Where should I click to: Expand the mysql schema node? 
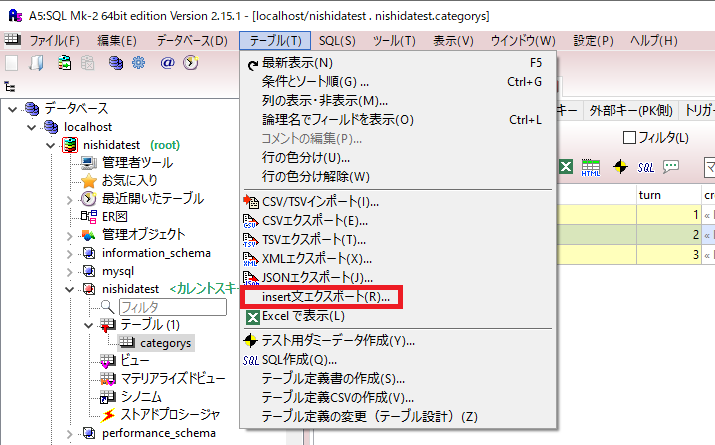(69, 272)
